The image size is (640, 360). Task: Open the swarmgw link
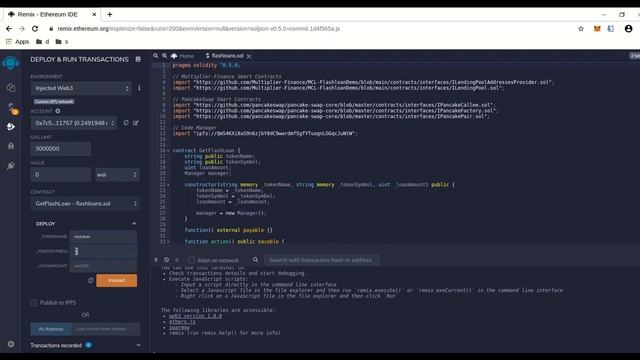179,327
